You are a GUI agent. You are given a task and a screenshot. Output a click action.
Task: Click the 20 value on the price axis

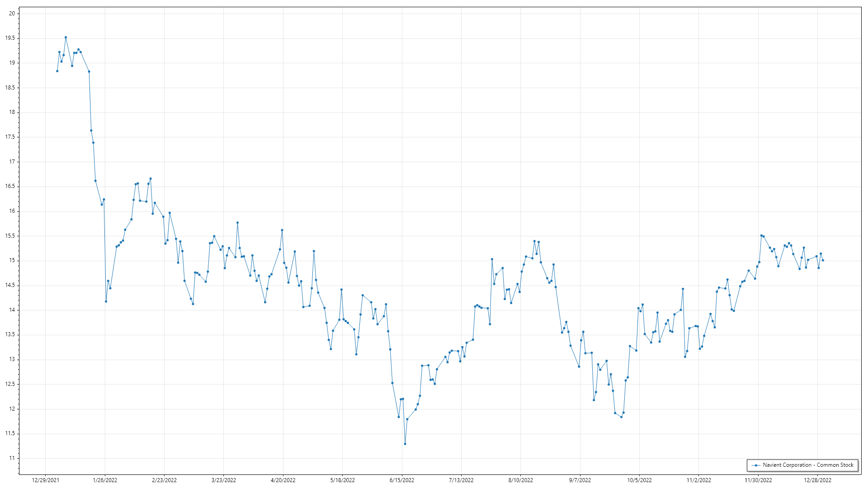(x=12, y=14)
